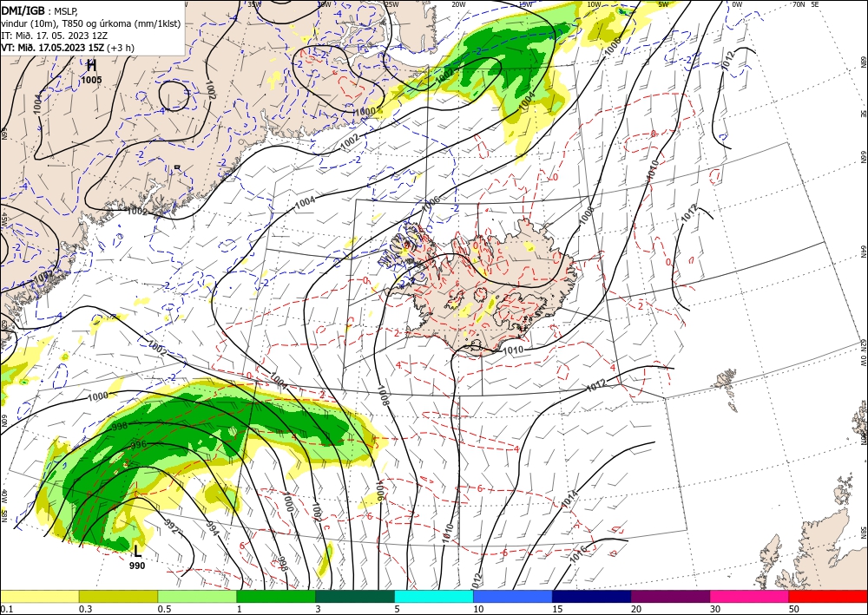
Task: Click the '996' isobar label
Action: point(138,445)
